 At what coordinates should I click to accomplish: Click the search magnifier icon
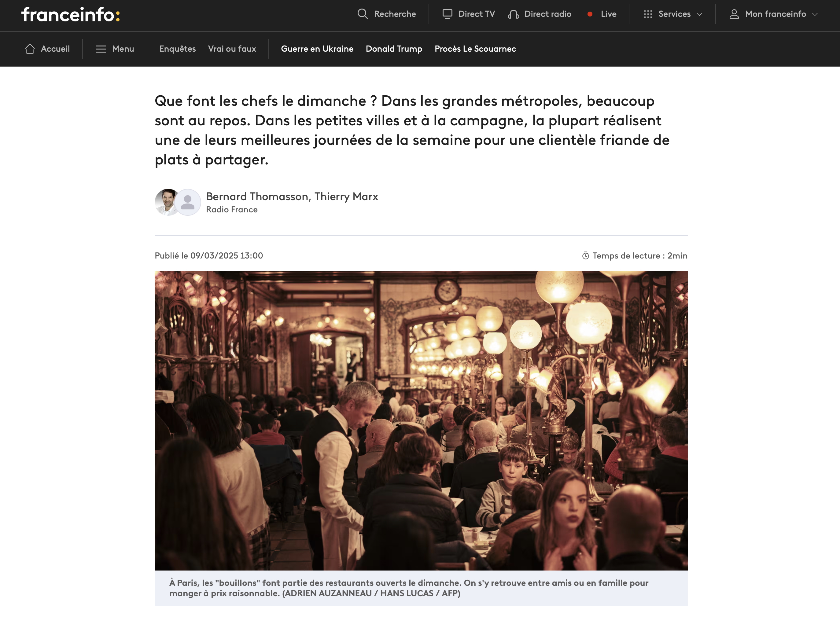coord(362,14)
